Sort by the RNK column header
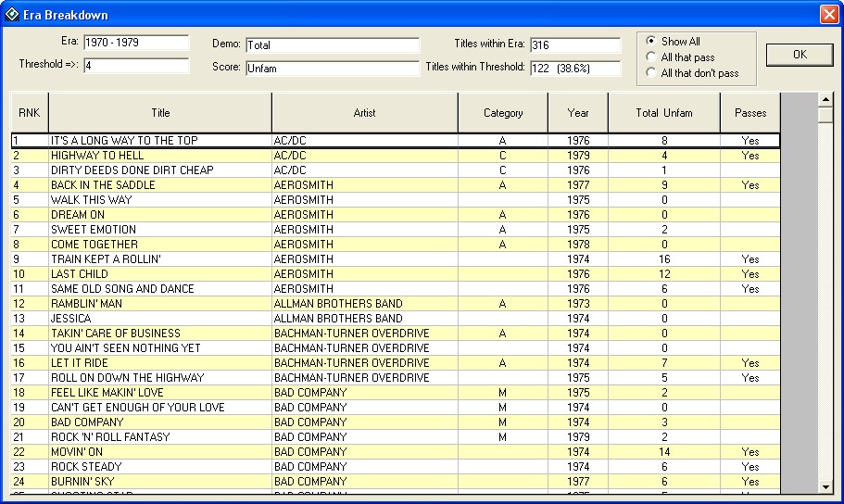The image size is (844, 504). [x=29, y=112]
